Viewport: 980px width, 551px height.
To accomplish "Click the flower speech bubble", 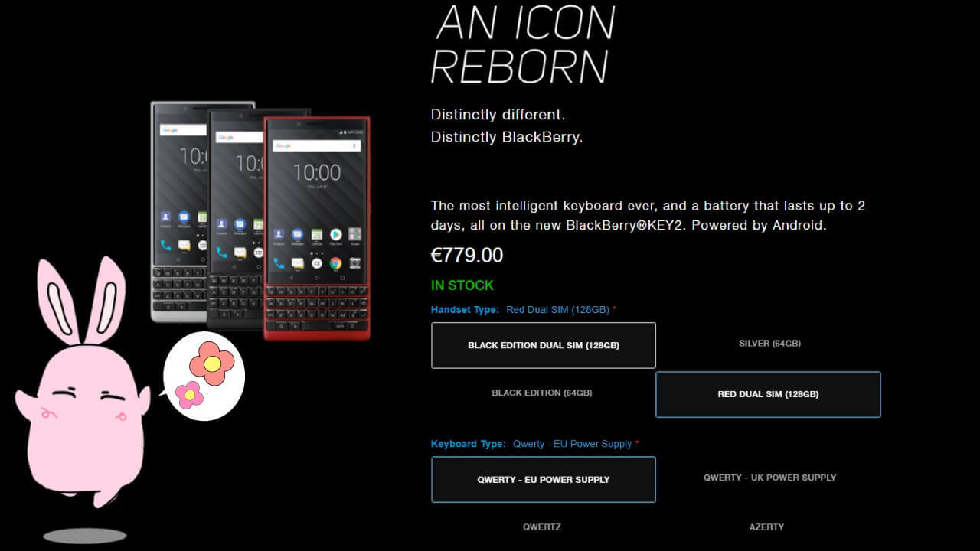I will [x=203, y=375].
